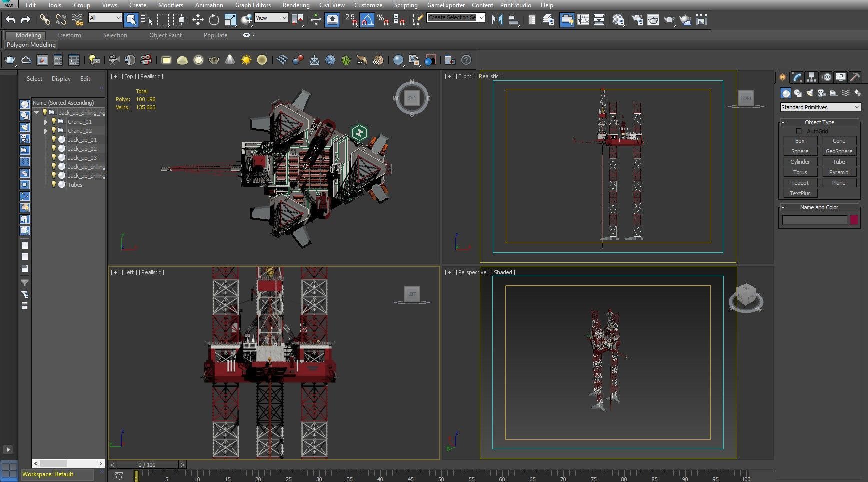Expand the Crane_01 tree node
Screen dimensions: 868x482
tap(46, 122)
